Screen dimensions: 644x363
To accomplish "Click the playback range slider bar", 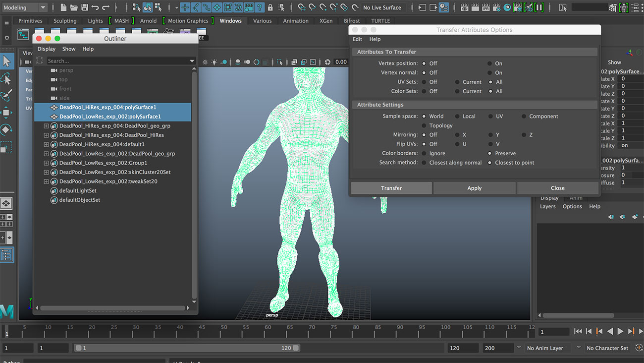I will [187, 348].
